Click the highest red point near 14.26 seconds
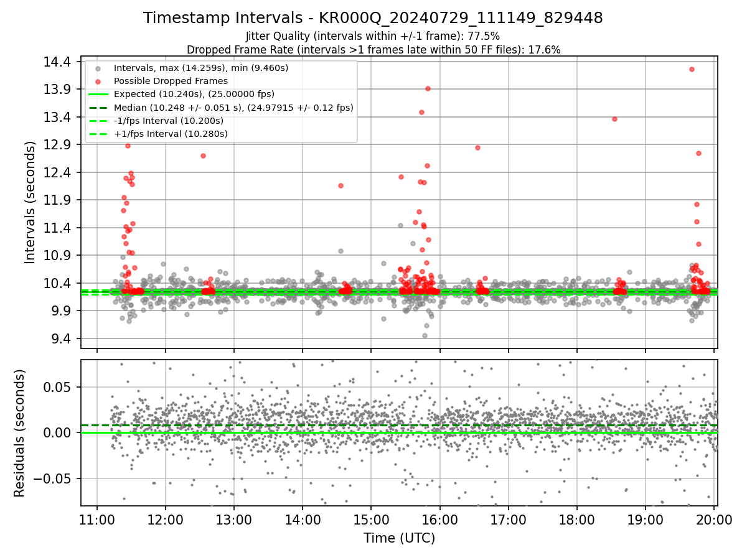The image size is (747, 560). (x=692, y=69)
